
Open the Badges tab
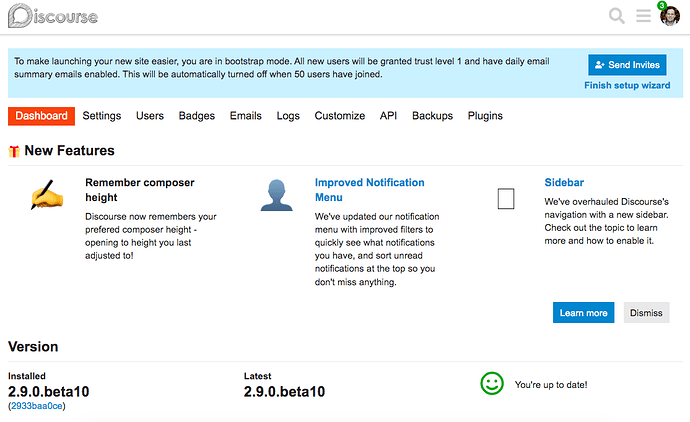point(197,116)
